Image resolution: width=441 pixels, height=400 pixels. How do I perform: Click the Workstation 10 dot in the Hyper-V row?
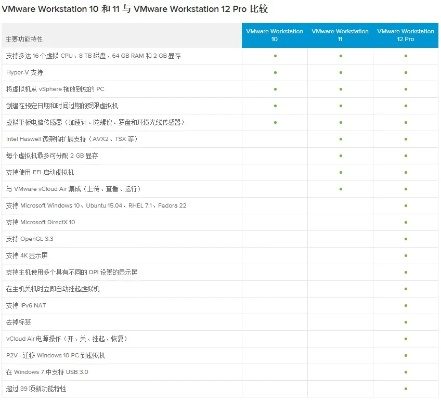275,72
